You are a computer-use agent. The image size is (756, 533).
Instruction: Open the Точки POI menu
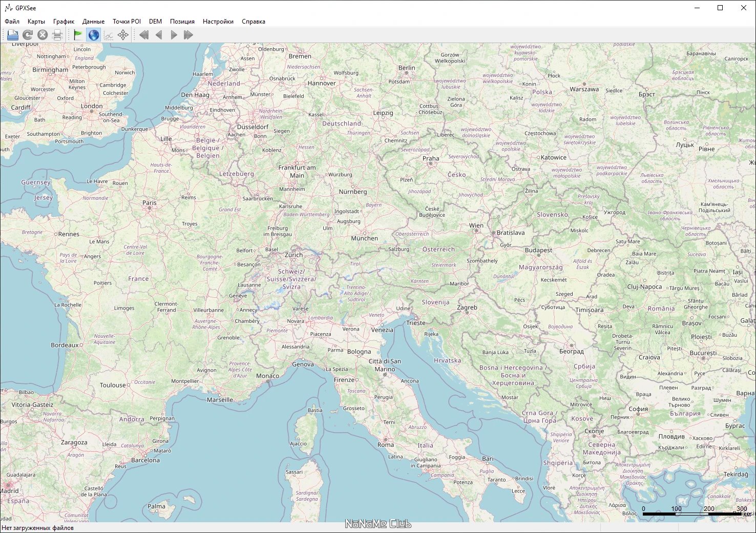(126, 21)
